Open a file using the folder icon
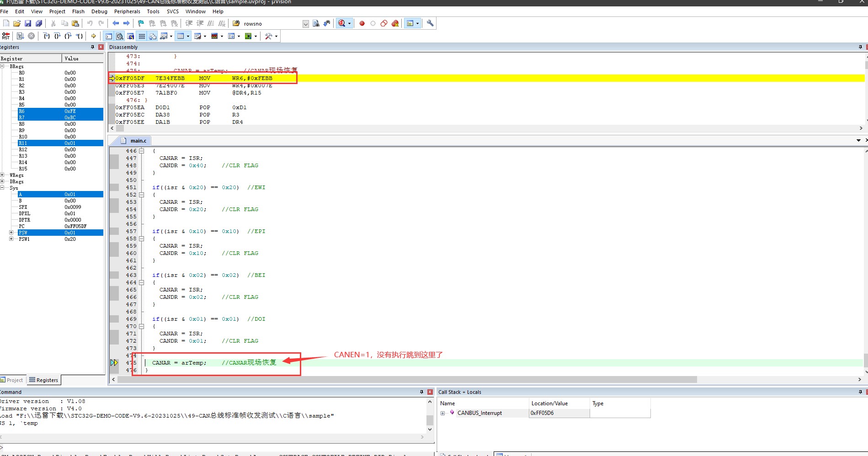Image resolution: width=868 pixels, height=456 pixels. 17,23
